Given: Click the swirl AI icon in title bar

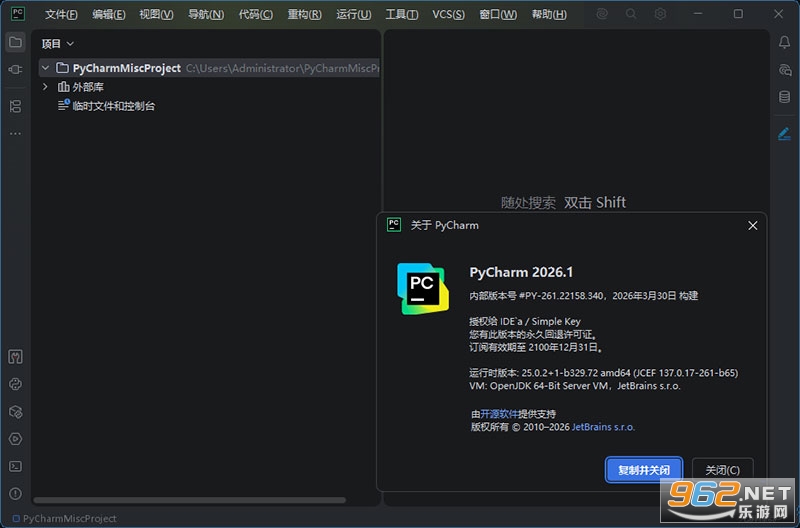Looking at the screenshot, I should point(602,14).
